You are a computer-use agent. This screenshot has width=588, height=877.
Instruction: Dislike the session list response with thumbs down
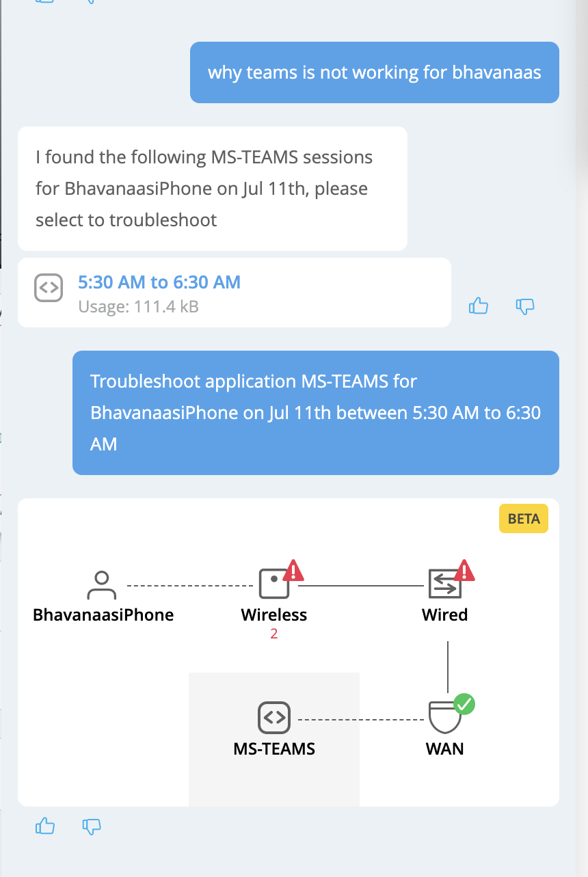click(x=524, y=306)
